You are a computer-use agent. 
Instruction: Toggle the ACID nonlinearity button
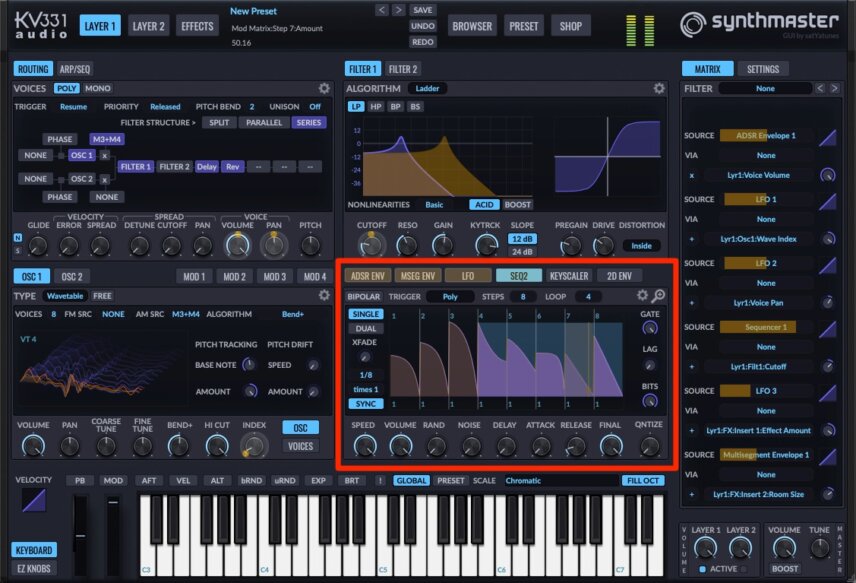pyautogui.click(x=484, y=205)
